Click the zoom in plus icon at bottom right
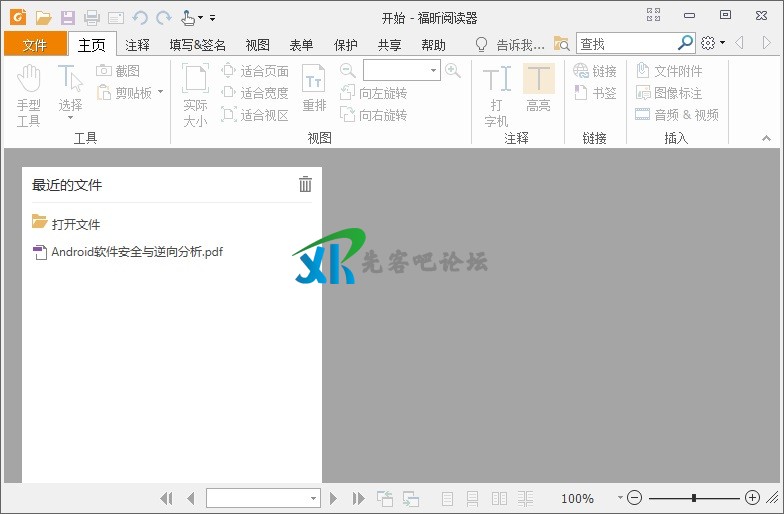The width and height of the screenshot is (784, 514). 752,498
